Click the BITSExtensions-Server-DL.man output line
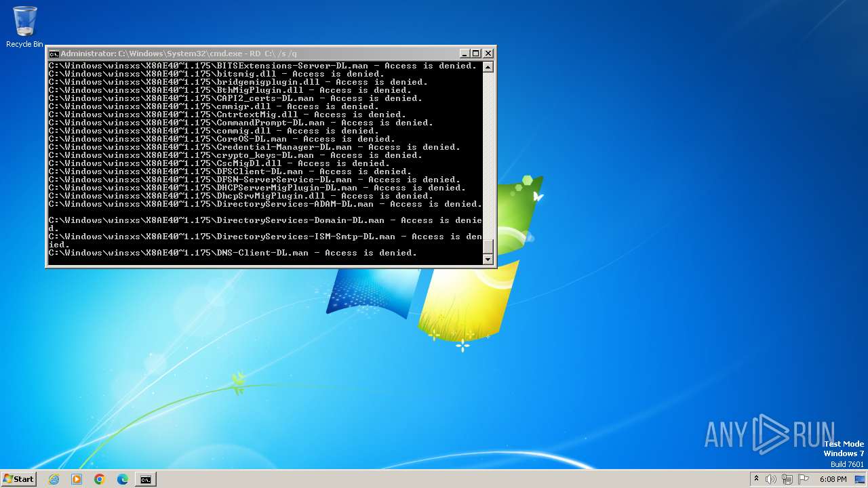The image size is (868, 488). coord(262,66)
